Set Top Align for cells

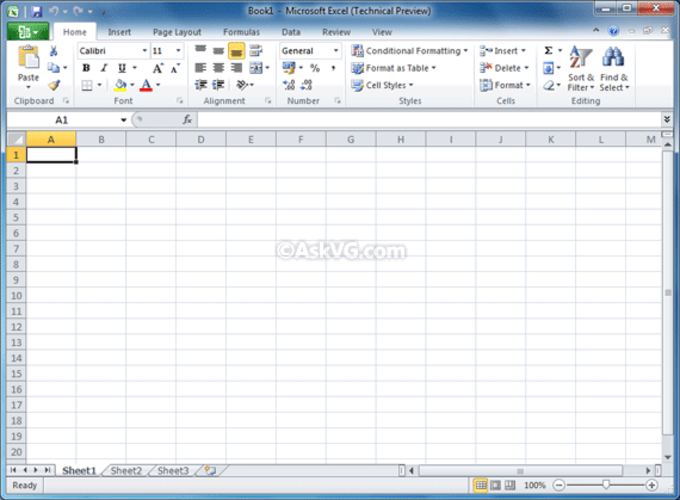[x=200, y=50]
